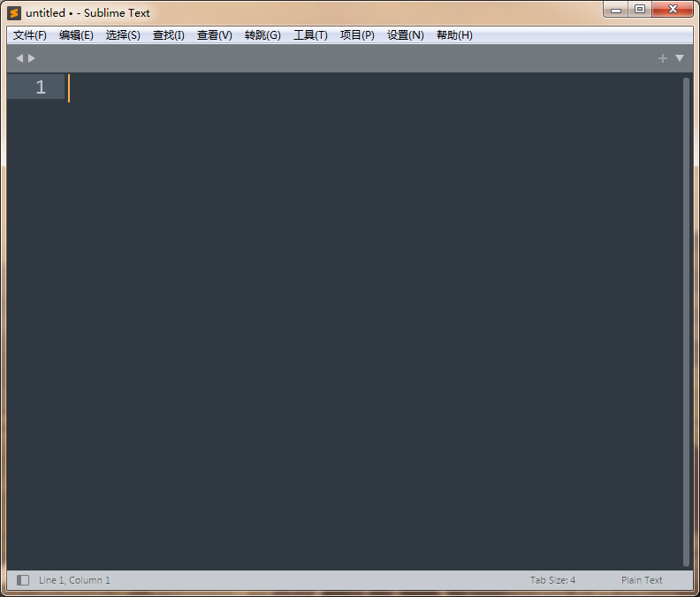700x597 pixels.
Task: Click the vertical scrollbar in editor
Action: (x=686, y=322)
